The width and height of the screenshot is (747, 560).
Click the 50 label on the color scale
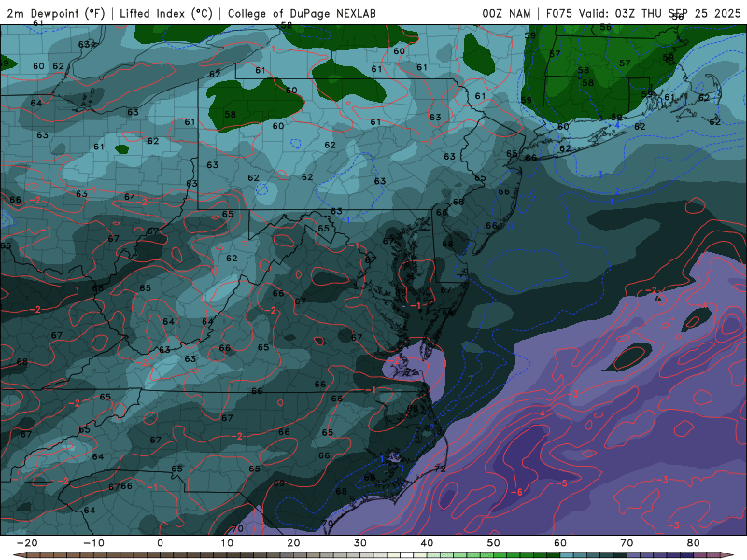click(x=494, y=543)
